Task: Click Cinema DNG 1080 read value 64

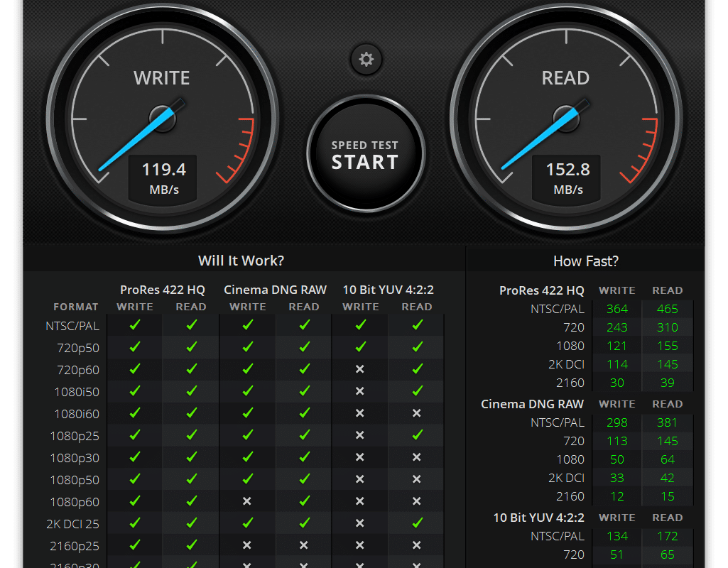Action: tap(667, 459)
